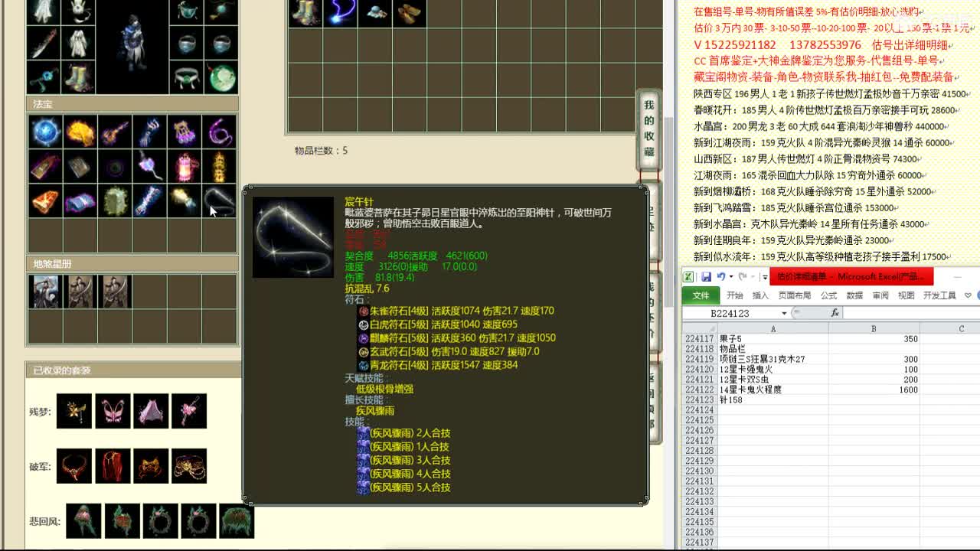Click the purple spiral whip treasure icon
Image resolution: width=980 pixels, height=551 pixels.
point(220,132)
